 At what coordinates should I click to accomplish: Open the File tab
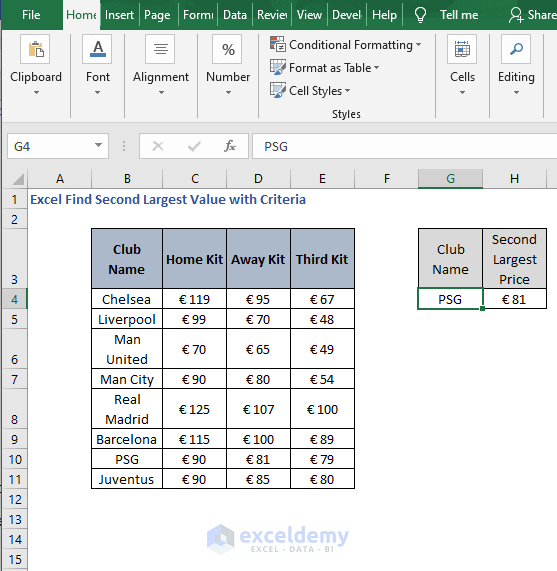31,15
